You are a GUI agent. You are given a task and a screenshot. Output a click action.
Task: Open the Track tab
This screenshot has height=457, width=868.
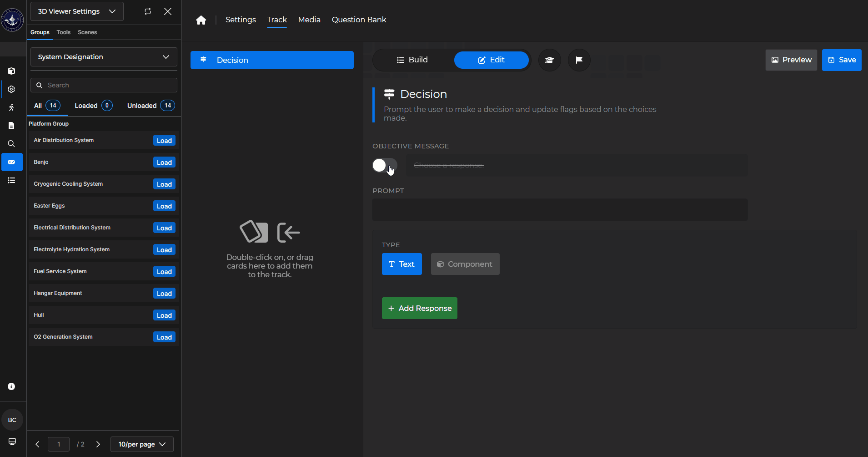click(x=277, y=20)
